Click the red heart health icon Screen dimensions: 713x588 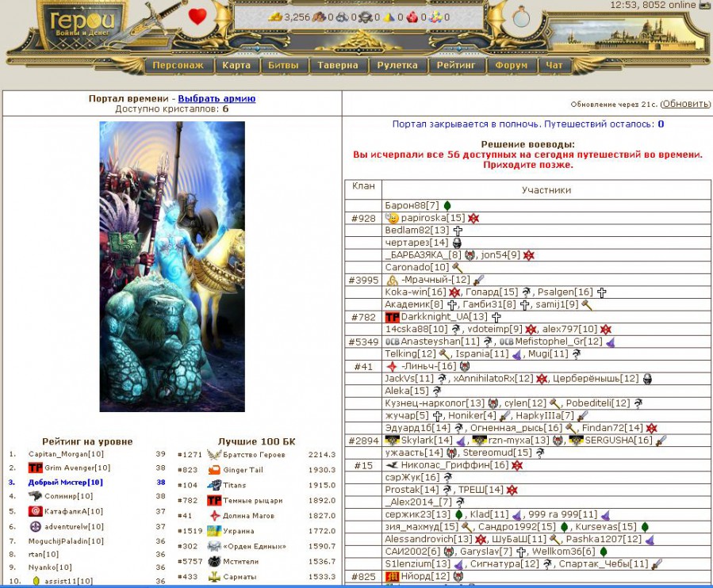tap(197, 17)
